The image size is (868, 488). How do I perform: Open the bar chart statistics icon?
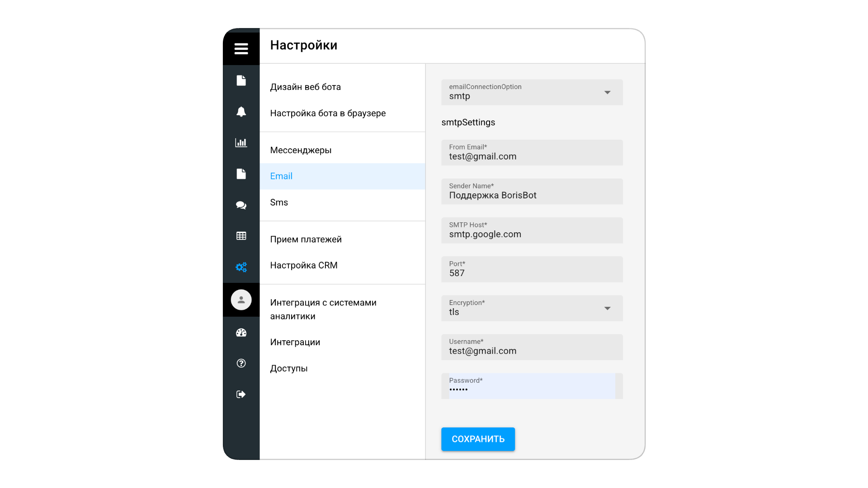tap(241, 143)
